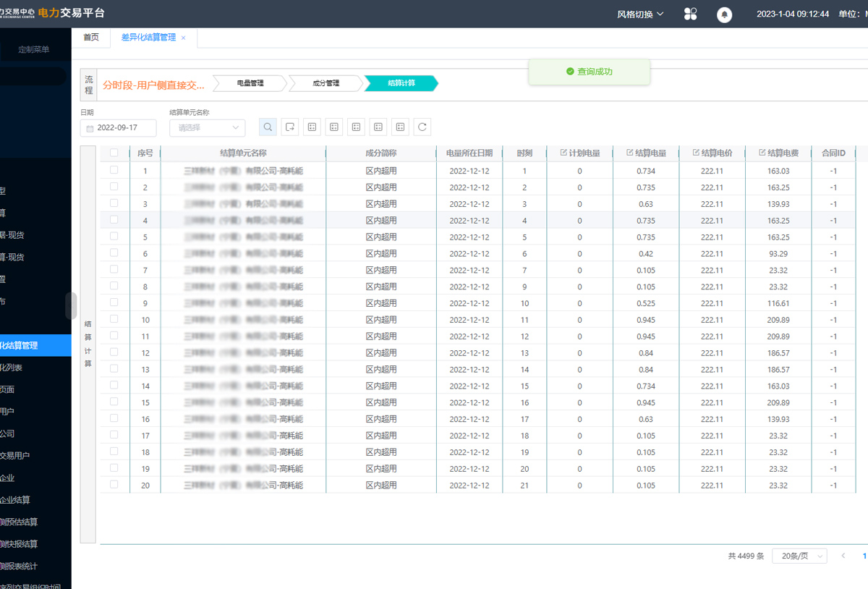Switch to the 首页 tab
Viewport: 868px width, 589px height.
pos(91,38)
